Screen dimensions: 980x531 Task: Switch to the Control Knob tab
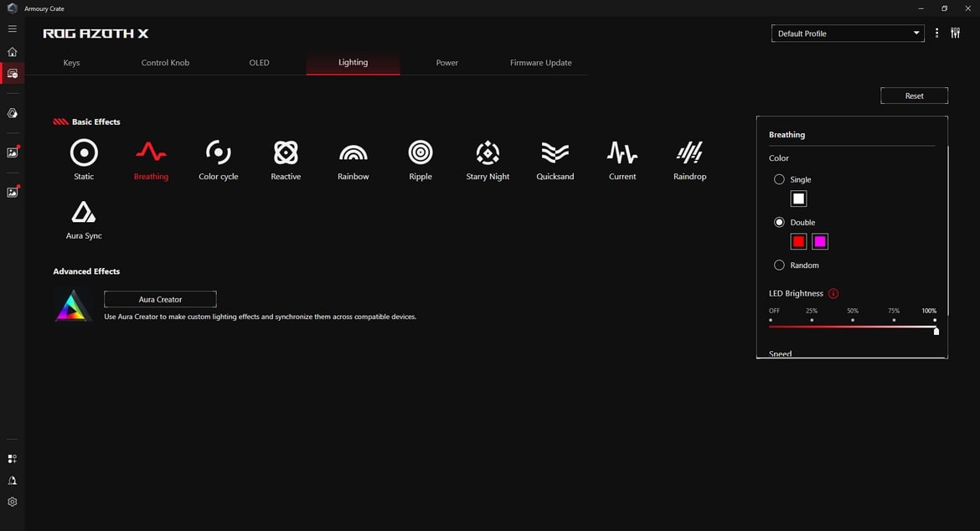click(165, 63)
